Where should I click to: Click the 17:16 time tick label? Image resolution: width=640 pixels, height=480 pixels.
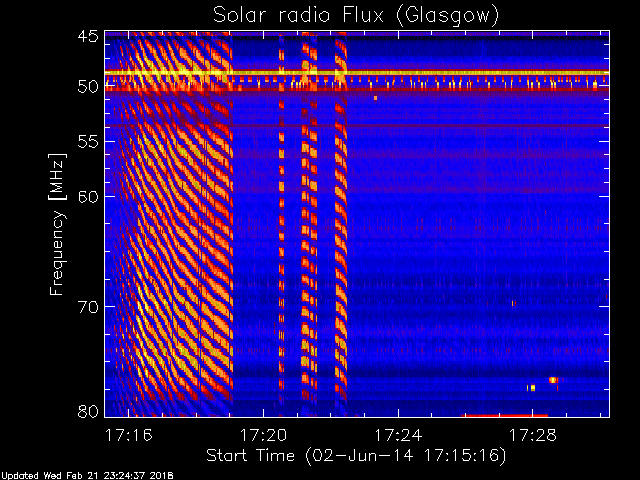click(x=129, y=435)
